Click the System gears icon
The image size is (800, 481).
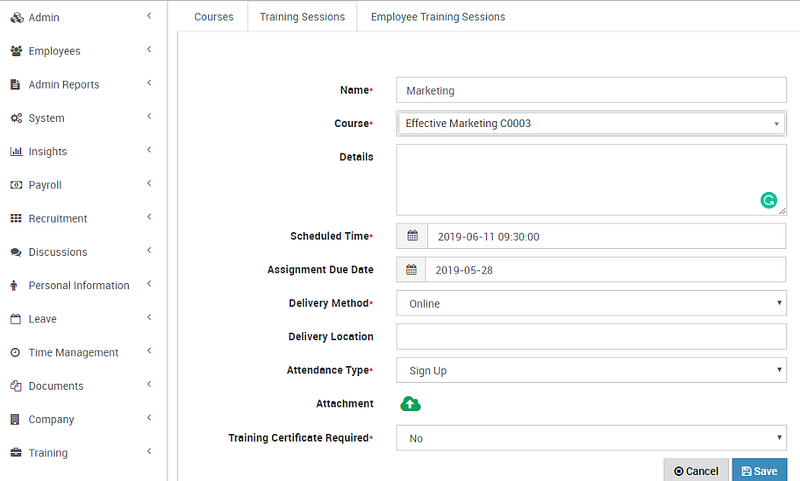16,118
